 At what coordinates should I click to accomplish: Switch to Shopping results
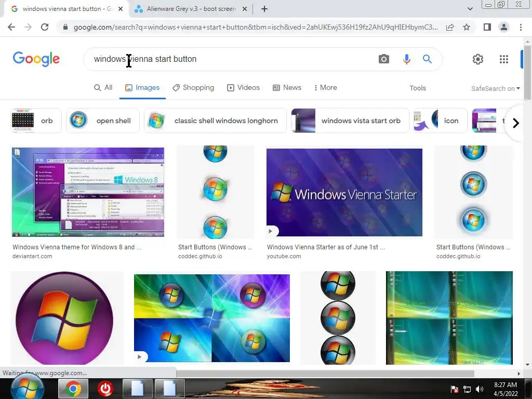193,87
